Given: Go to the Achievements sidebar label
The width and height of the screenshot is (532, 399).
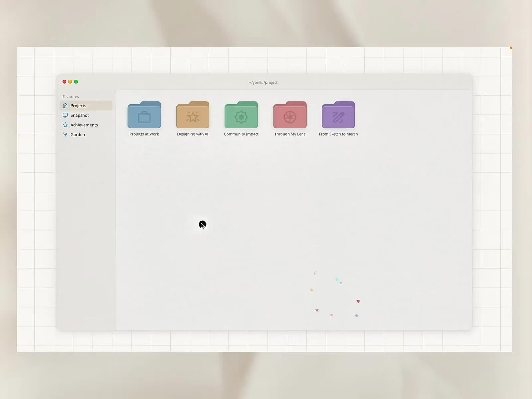Looking at the screenshot, I should [84, 125].
